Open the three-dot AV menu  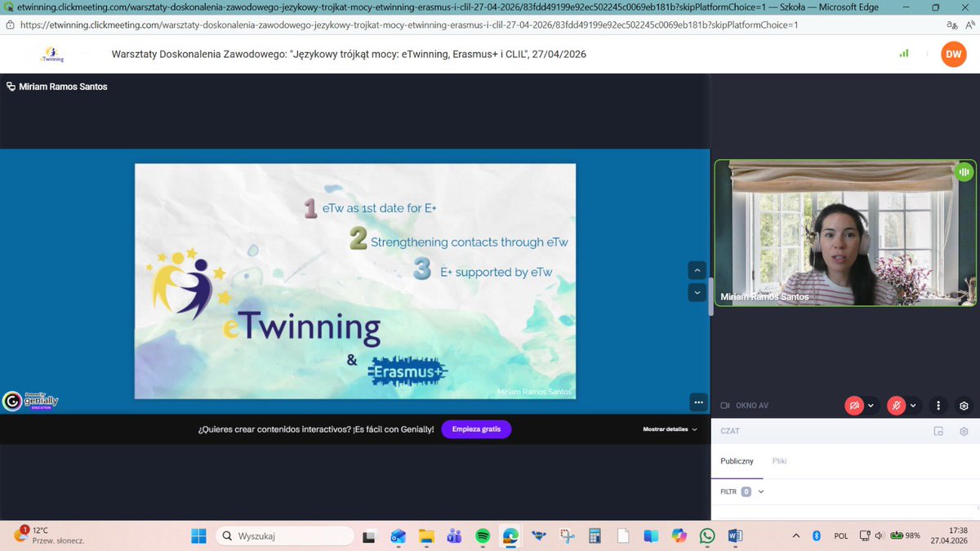(x=938, y=406)
